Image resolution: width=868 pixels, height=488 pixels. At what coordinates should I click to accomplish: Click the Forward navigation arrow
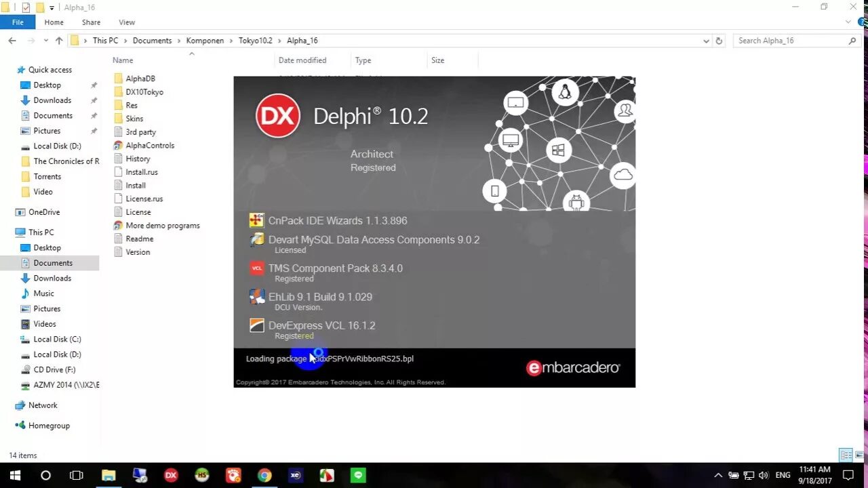pos(32,41)
